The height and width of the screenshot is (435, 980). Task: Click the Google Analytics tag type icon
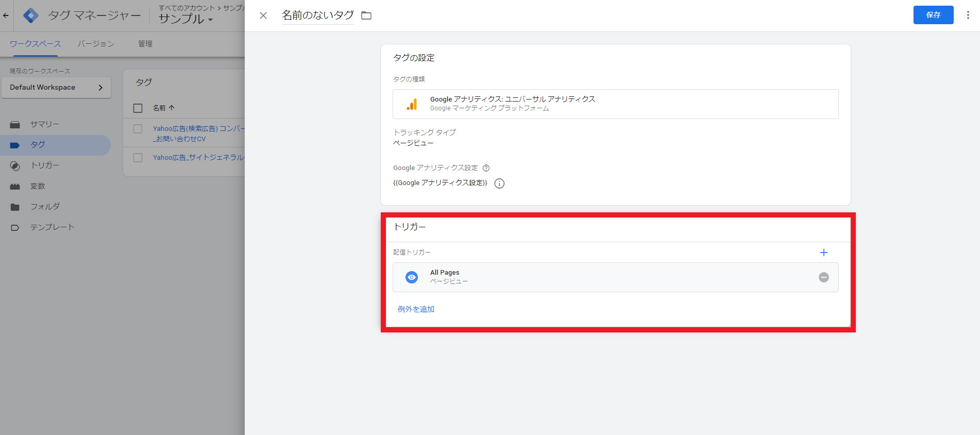point(412,104)
